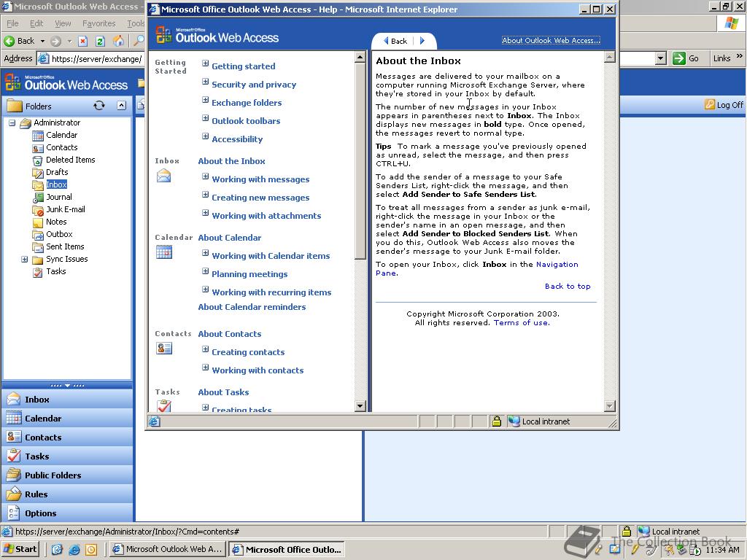Click Back in help window
This screenshot has height=560, width=747.
pos(395,41)
